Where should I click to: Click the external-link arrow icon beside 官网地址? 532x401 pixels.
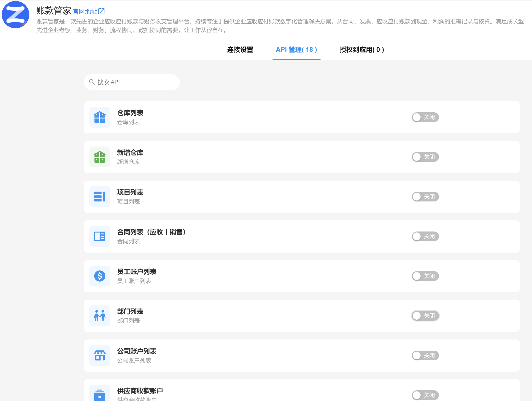[102, 11]
